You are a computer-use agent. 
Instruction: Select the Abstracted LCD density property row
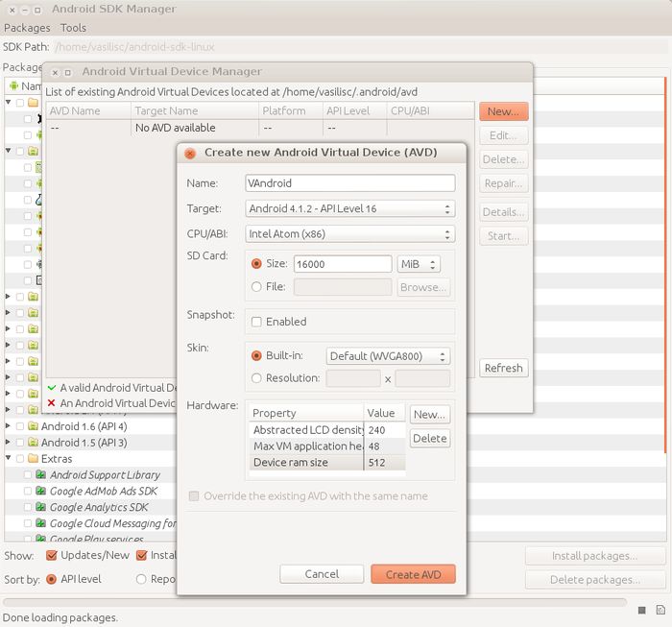point(327,430)
